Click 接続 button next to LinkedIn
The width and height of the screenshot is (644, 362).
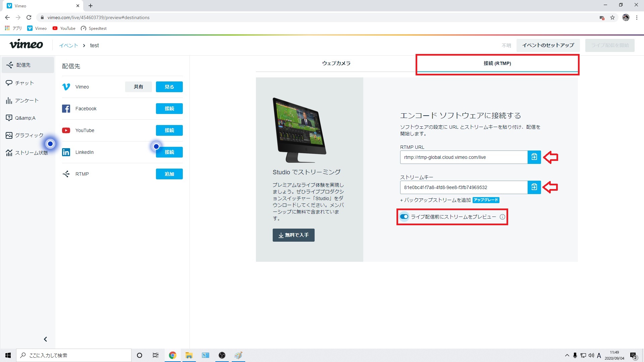tap(170, 152)
